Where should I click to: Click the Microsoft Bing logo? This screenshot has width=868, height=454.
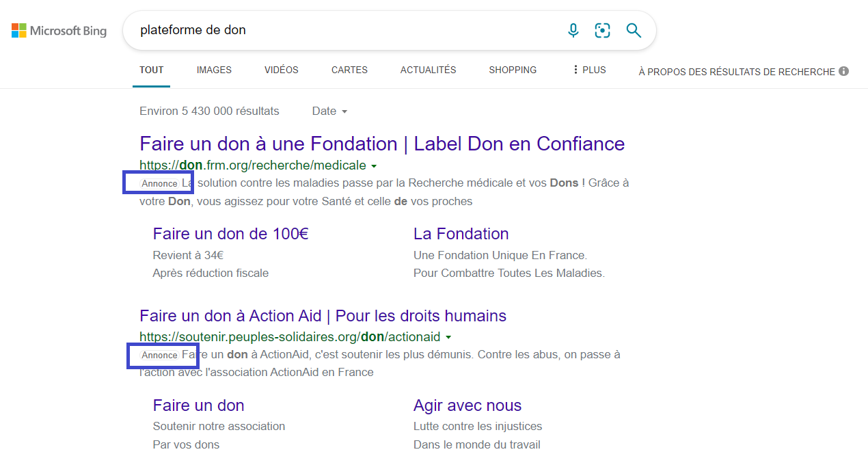pyautogui.click(x=59, y=31)
